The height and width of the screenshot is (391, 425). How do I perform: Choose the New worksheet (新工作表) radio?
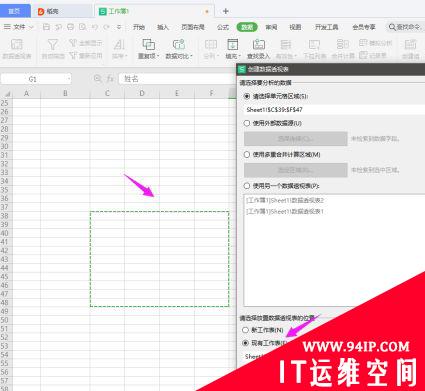(x=246, y=330)
